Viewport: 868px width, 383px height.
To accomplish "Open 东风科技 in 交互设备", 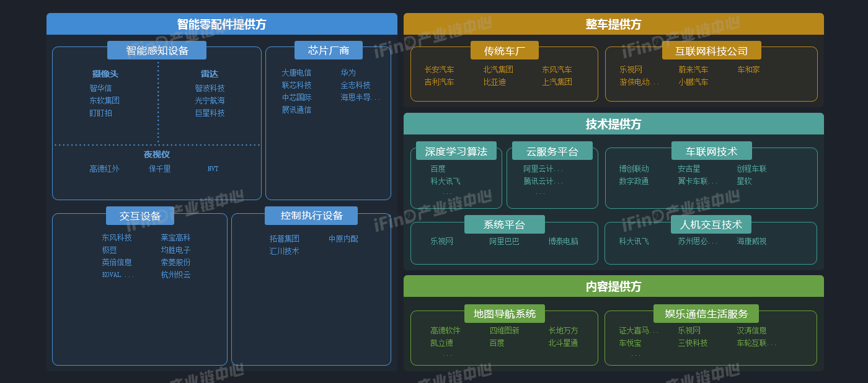I will point(117,237).
